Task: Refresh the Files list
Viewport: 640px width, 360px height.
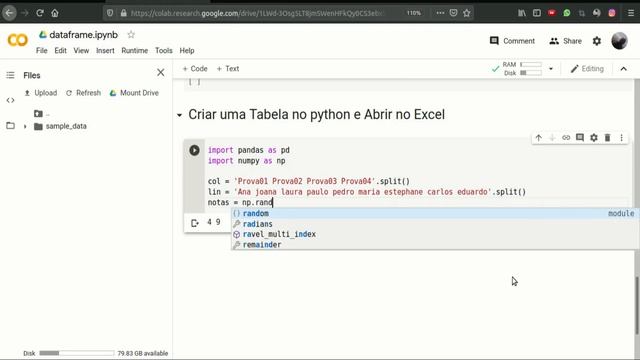Action: tap(83, 93)
